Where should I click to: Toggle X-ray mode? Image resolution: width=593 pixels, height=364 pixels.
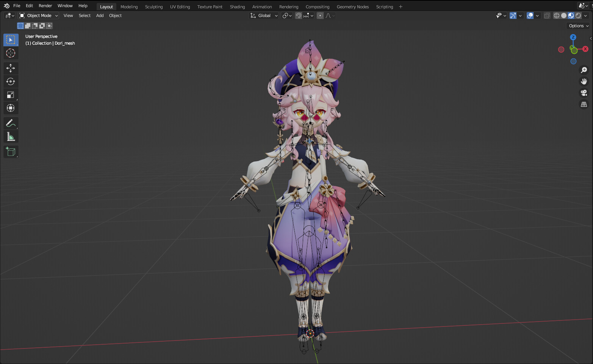pos(547,16)
